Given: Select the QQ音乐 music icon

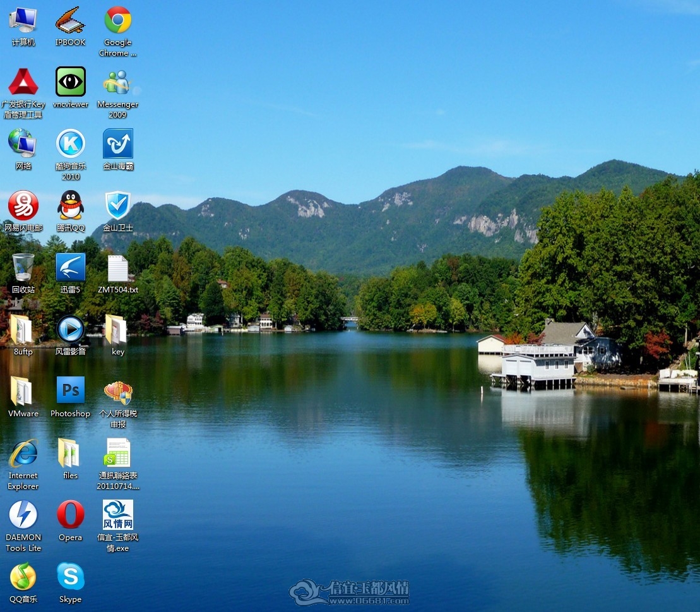Looking at the screenshot, I should tap(23, 576).
